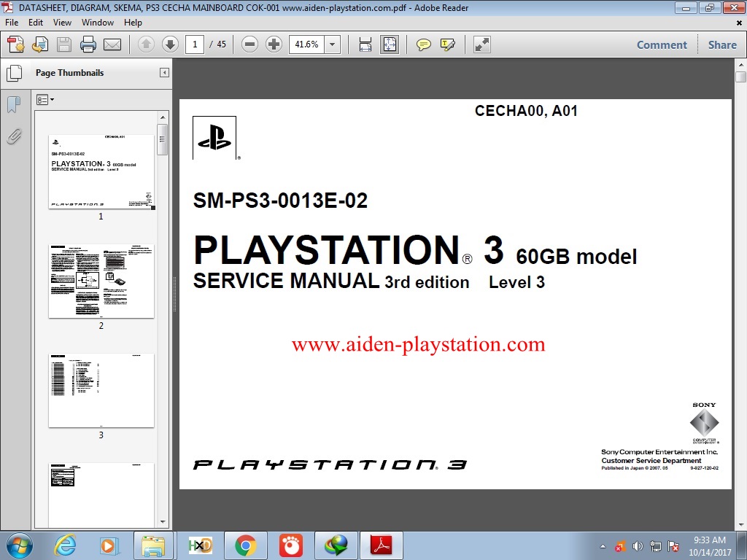Open the Window menu
The image size is (747, 560).
coord(97,23)
